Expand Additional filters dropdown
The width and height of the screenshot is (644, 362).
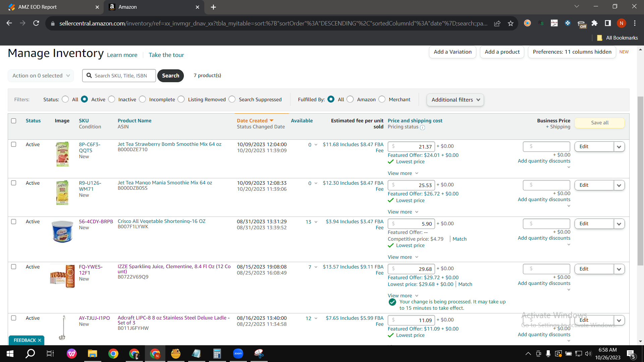point(455,100)
